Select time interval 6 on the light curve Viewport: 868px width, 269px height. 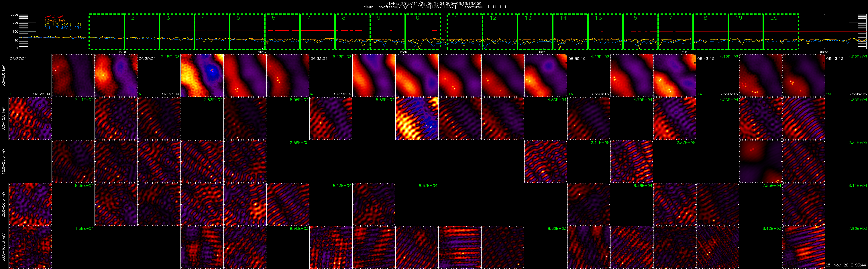click(x=282, y=32)
